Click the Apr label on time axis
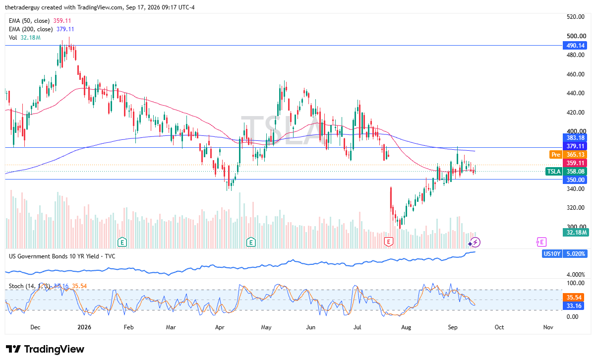 [220, 327]
